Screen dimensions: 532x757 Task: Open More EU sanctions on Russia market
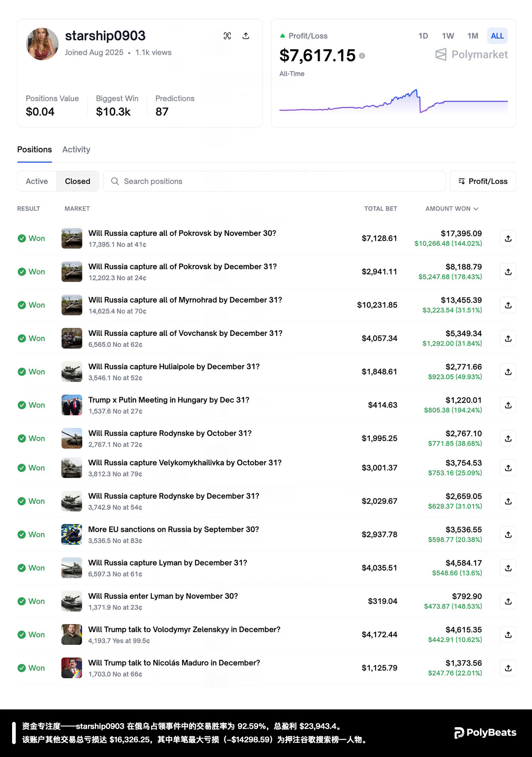tap(173, 530)
